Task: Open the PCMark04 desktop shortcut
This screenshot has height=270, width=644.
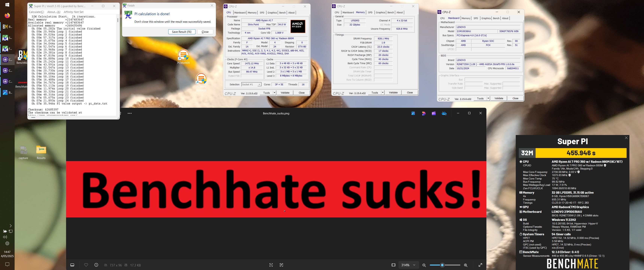Action: 183,57
